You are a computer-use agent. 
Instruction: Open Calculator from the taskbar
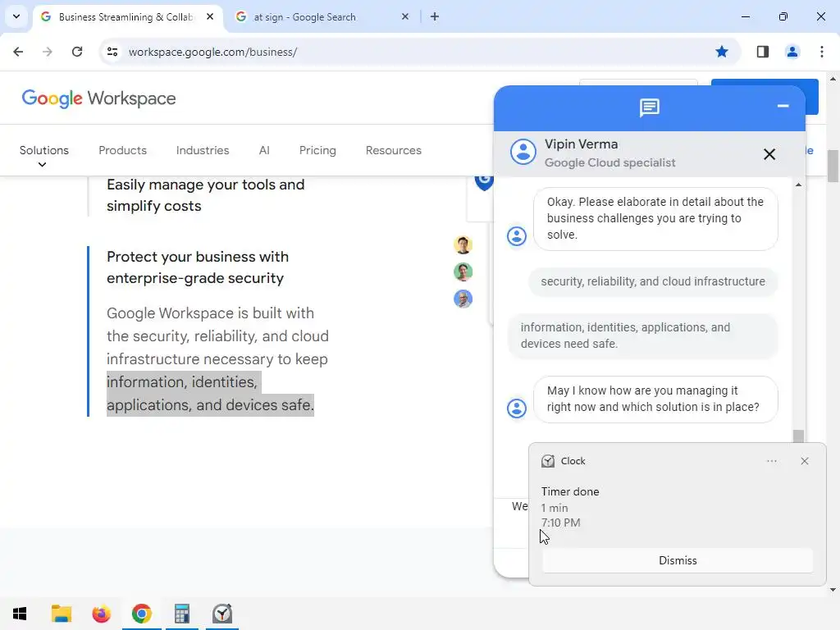point(181,614)
